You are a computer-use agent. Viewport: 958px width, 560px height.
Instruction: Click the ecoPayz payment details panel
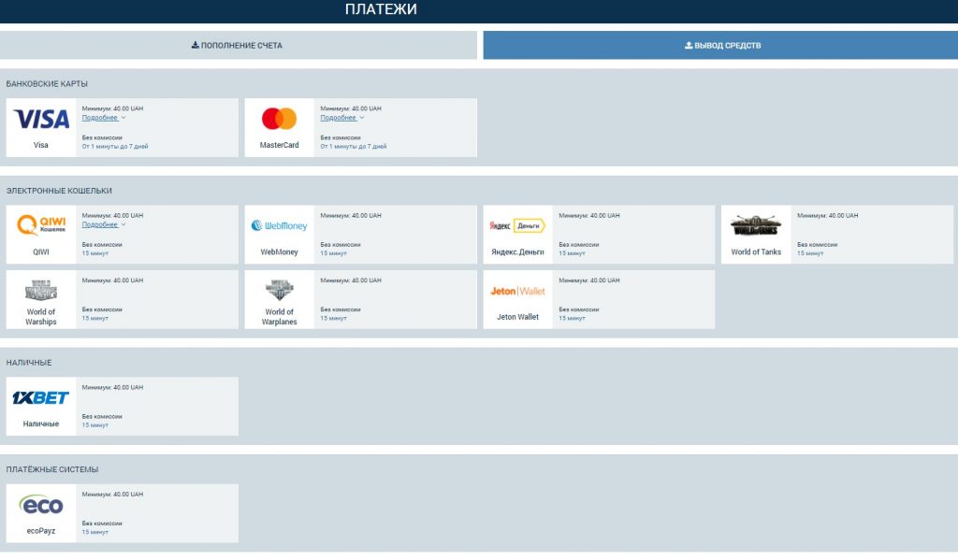(157, 513)
